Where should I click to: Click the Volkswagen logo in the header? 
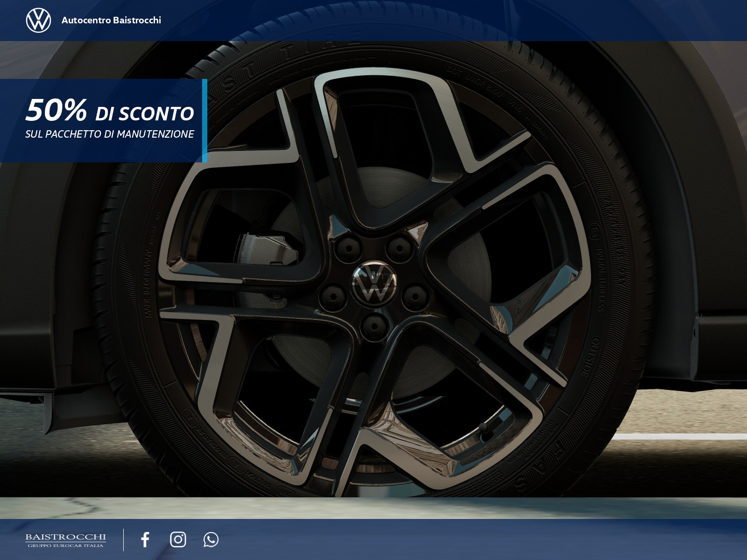tap(38, 20)
